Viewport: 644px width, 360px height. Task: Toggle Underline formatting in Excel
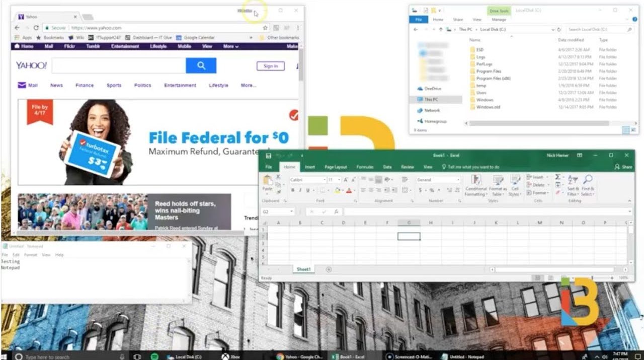pos(307,190)
